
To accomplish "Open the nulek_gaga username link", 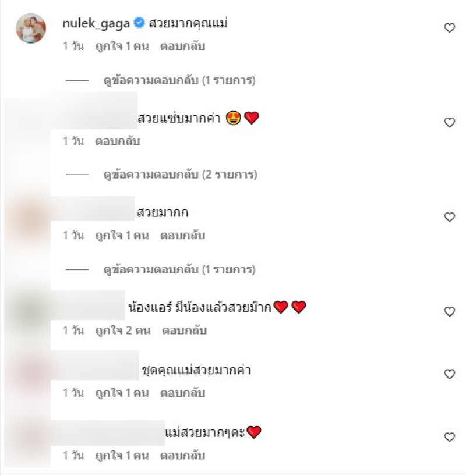I will click(x=96, y=24).
